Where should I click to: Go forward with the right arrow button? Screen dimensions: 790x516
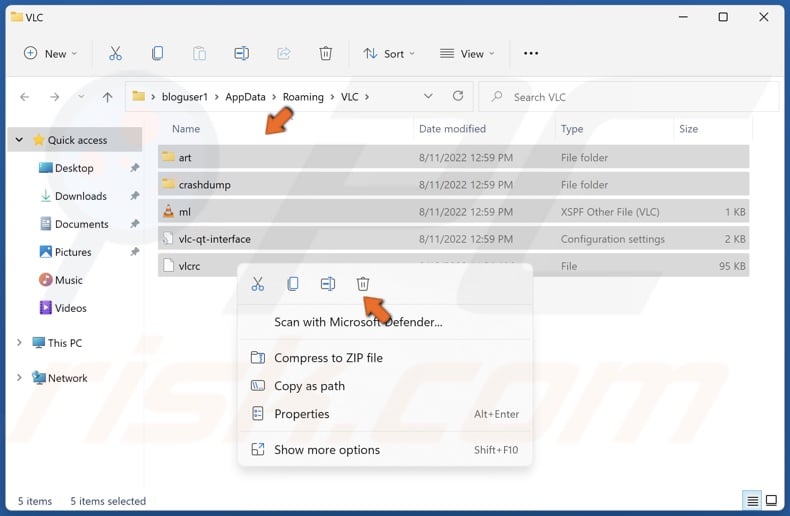coord(54,97)
